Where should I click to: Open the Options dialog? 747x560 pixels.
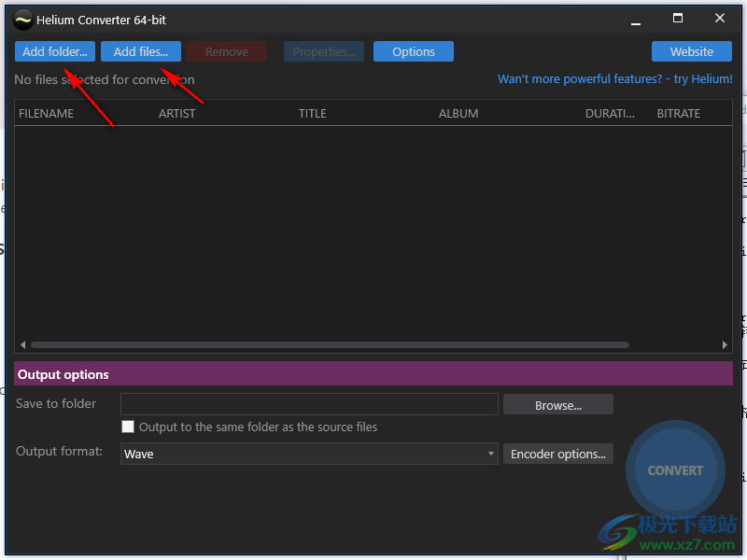point(414,51)
